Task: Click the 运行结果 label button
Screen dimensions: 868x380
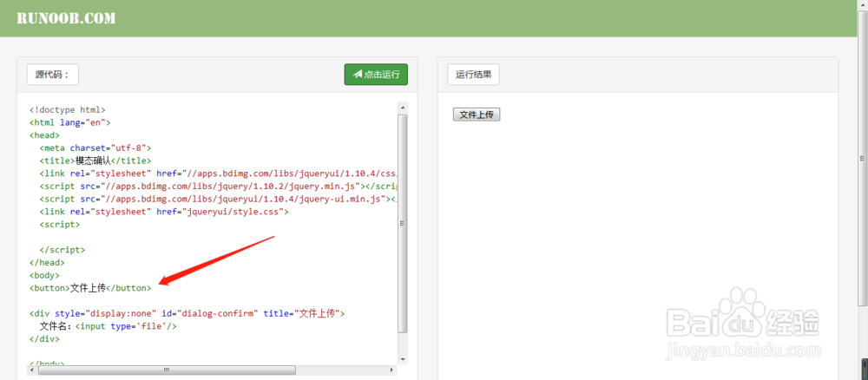Action: (473, 74)
